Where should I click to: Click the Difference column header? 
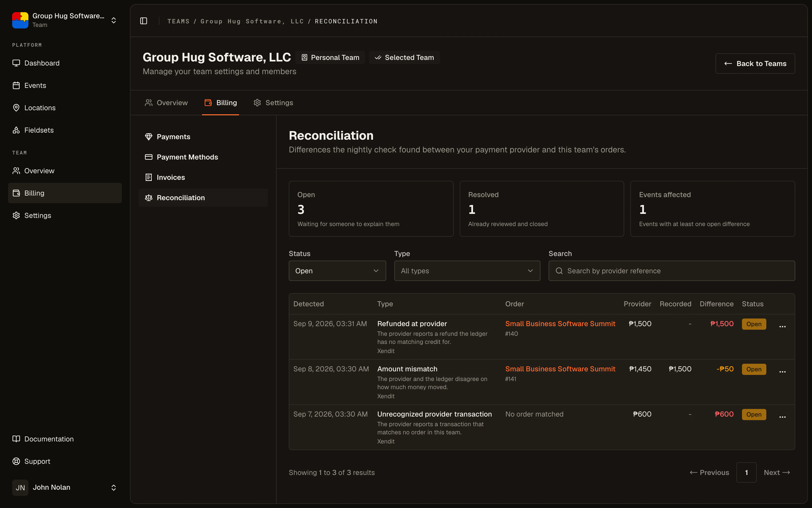click(x=716, y=304)
